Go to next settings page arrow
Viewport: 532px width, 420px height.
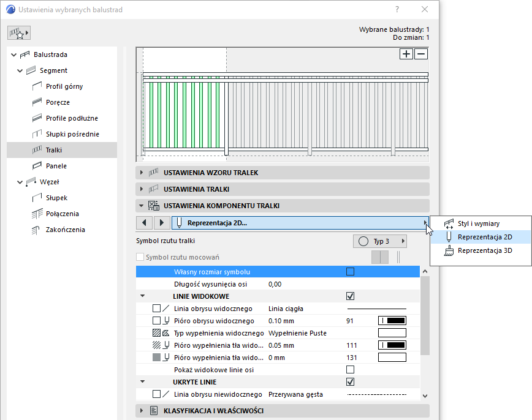point(162,223)
